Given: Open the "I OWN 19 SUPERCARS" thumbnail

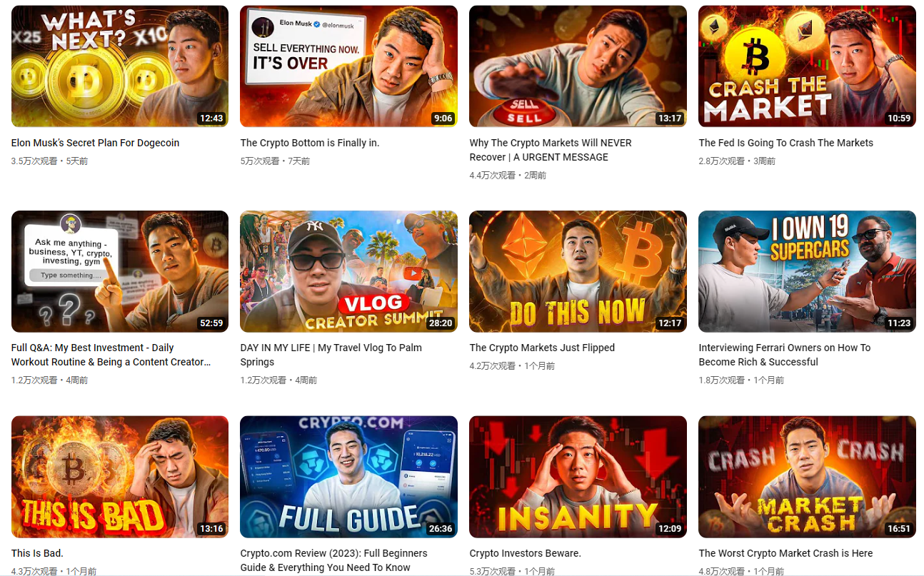Looking at the screenshot, I should 807,271.
